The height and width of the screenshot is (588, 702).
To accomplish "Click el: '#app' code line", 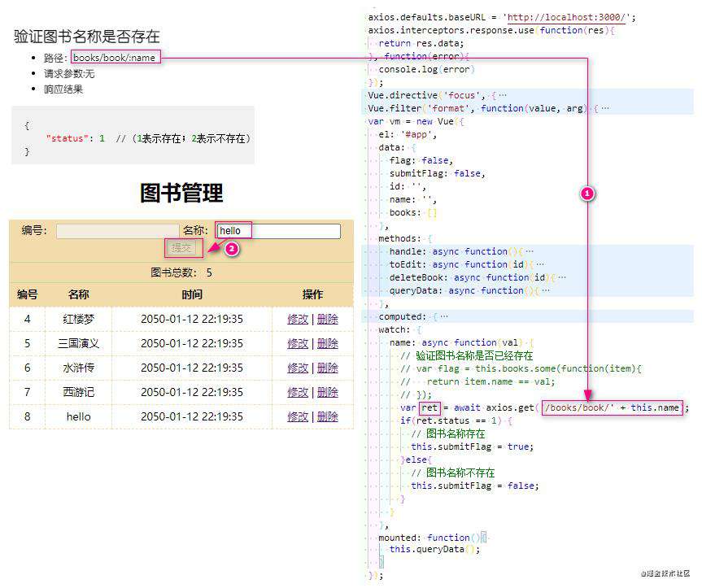I will click(x=408, y=134).
